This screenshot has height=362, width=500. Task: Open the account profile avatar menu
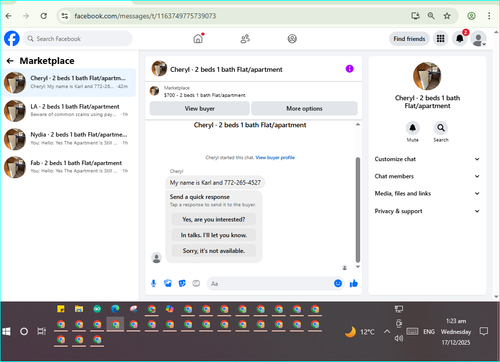479,39
